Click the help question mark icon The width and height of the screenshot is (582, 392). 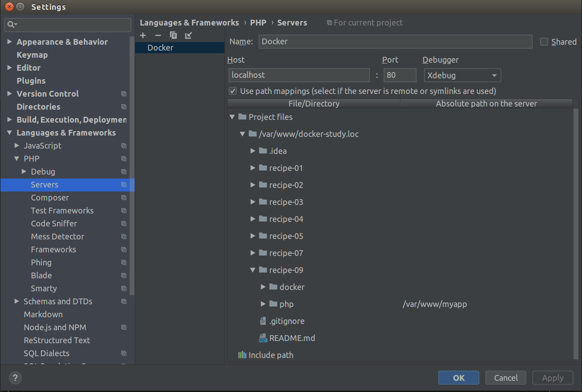click(15, 378)
